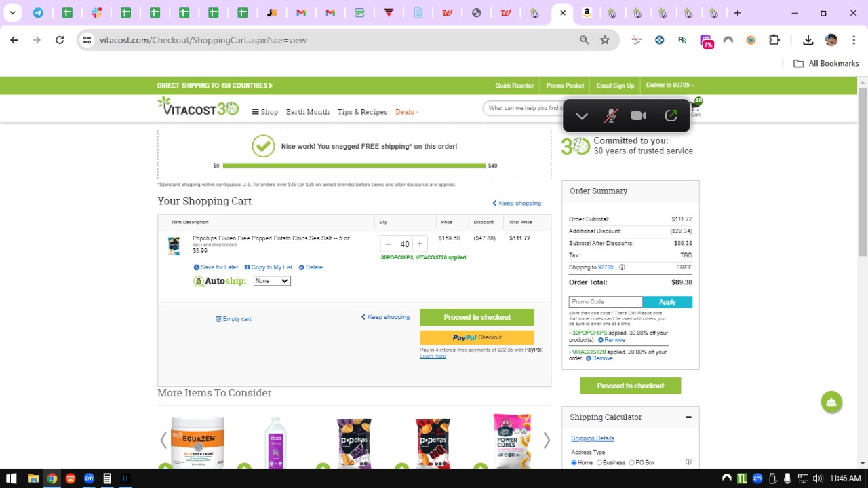Image resolution: width=868 pixels, height=488 pixels.
Task: Click Direct Shipping to 150 Countries banner
Action: point(215,86)
